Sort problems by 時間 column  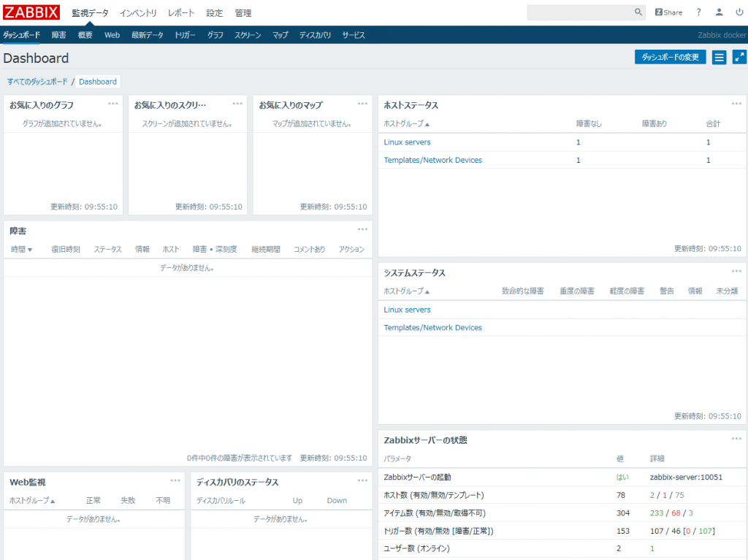pyautogui.click(x=22, y=250)
